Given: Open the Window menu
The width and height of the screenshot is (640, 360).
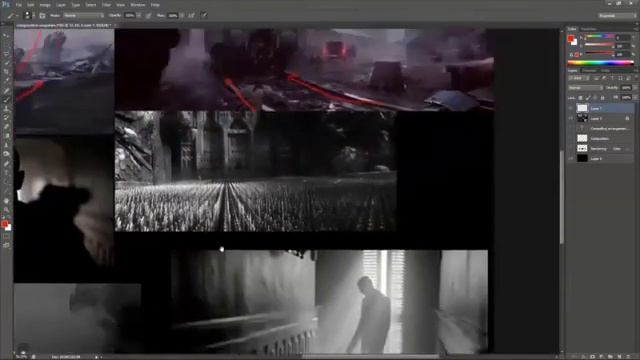Looking at the screenshot, I should click(138, 5).
